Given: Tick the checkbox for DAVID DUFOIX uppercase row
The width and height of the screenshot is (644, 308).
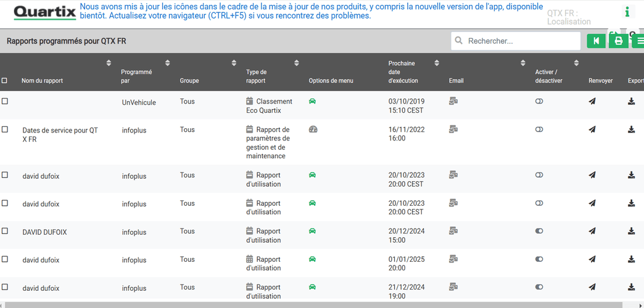Looking at the screenshot, I should tap(5, 231).
